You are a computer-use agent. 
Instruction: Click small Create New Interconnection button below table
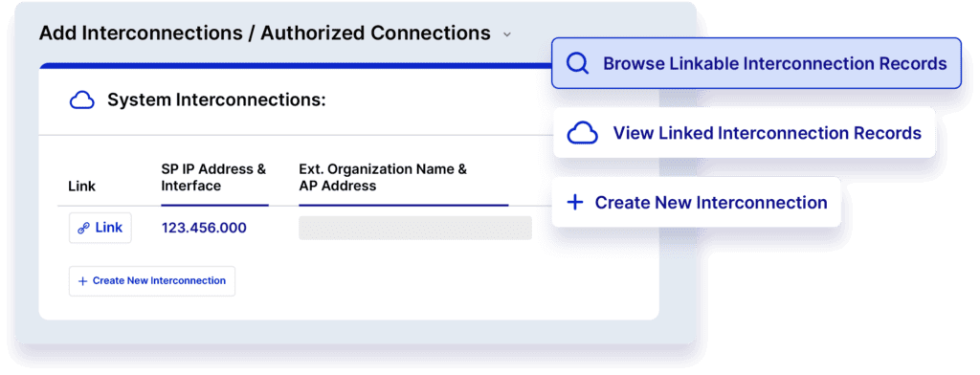pyautogui.click(x=152, y=281)
